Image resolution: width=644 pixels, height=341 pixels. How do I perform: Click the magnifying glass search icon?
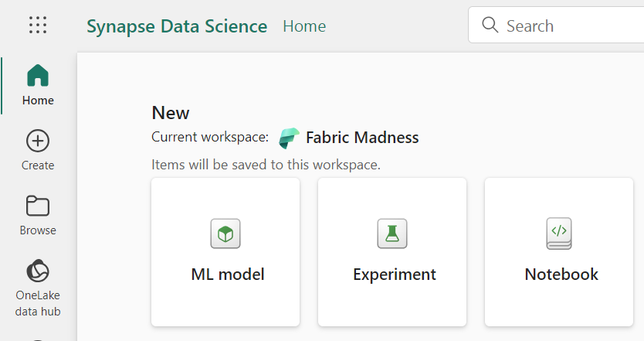click(490, 26)
